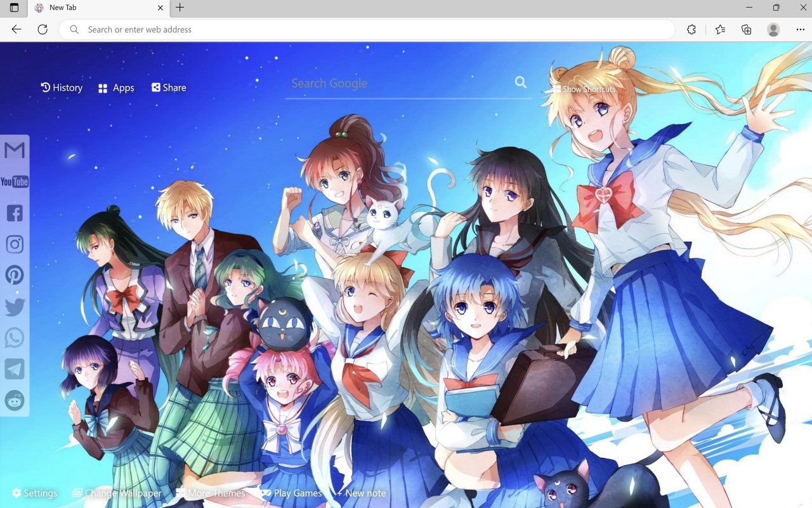Image resolution: width=812 pixels, height=508 pixels.
Task: Open the Apps menu
Action: tap(116, 88)
